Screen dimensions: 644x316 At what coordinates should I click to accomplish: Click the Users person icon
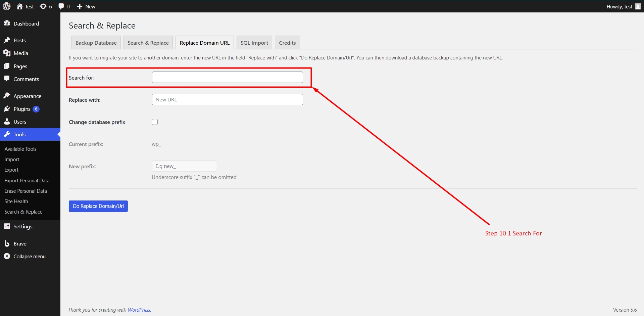coord(7,122)
